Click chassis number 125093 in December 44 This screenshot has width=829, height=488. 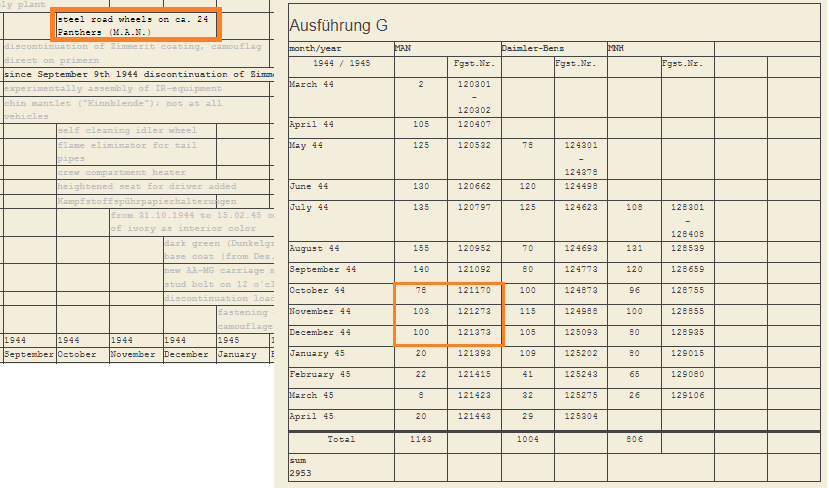[581, 333]
